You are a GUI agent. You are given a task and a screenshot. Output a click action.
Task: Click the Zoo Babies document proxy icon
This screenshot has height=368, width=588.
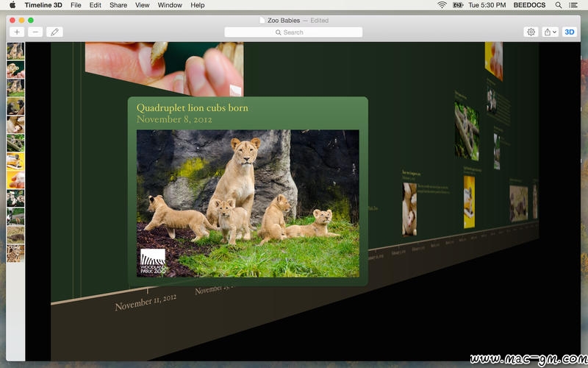click(262, 21)
